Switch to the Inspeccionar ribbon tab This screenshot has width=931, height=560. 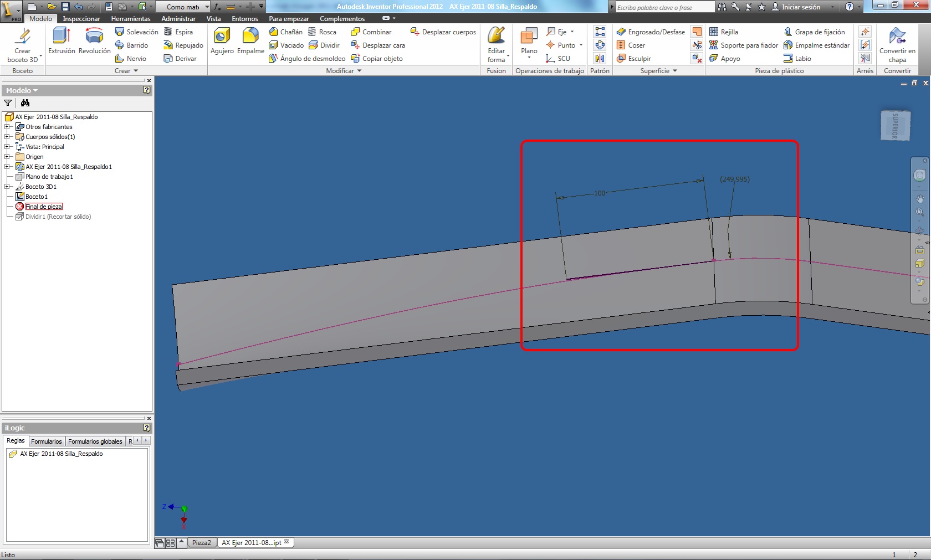click(81, 19)
